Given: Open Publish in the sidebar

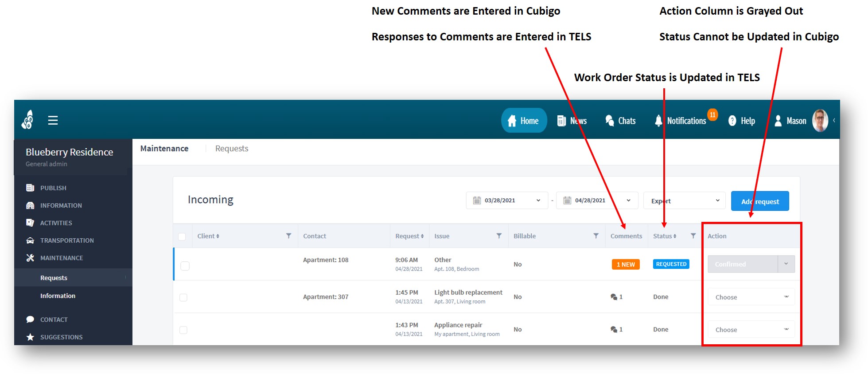Looking at the screenshot, I should [53, 188].
